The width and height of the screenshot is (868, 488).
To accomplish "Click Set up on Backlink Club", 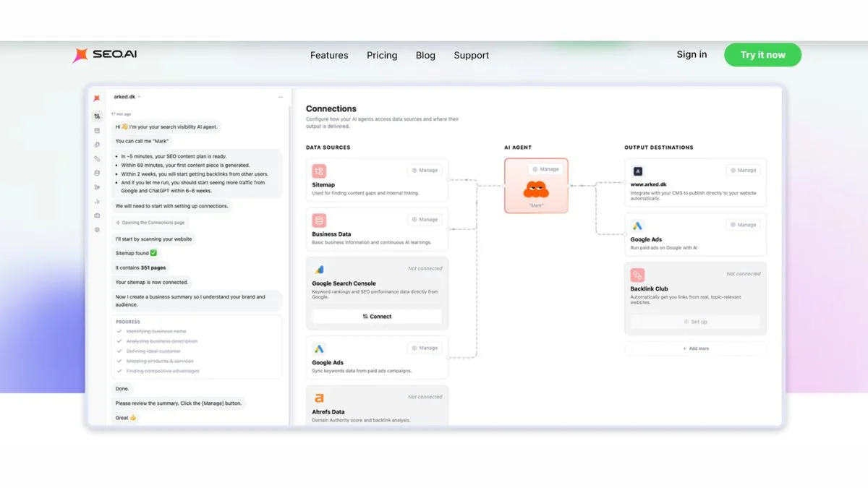I will (x=695, y=322).
